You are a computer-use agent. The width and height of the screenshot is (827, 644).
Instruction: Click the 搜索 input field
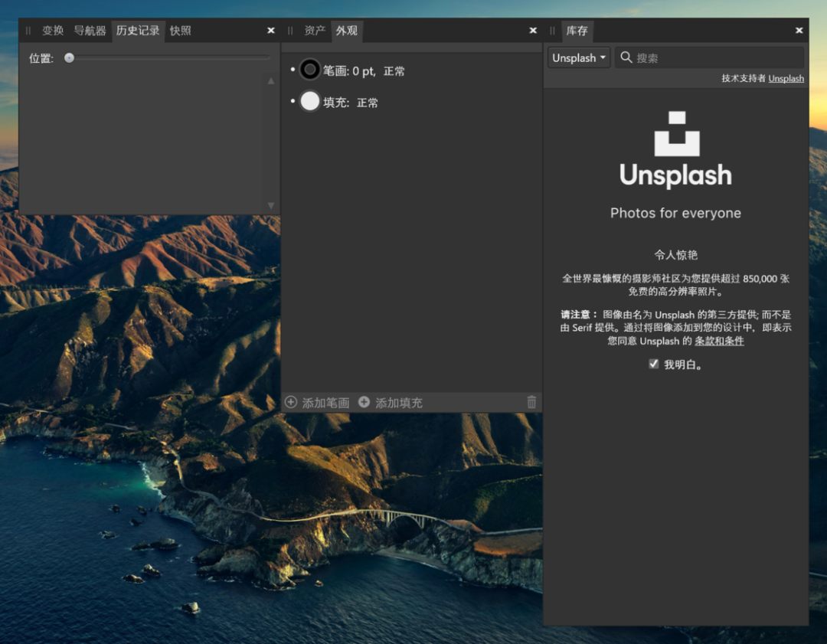[716, 57]
